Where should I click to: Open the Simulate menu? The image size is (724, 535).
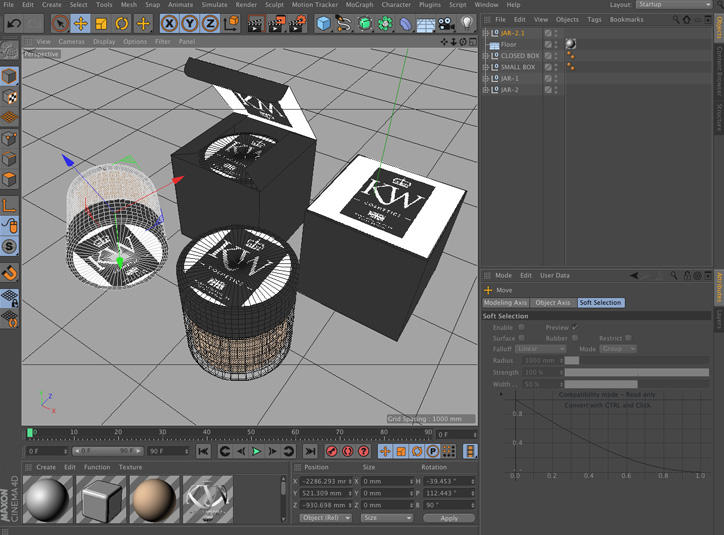[x=214, y=5]
